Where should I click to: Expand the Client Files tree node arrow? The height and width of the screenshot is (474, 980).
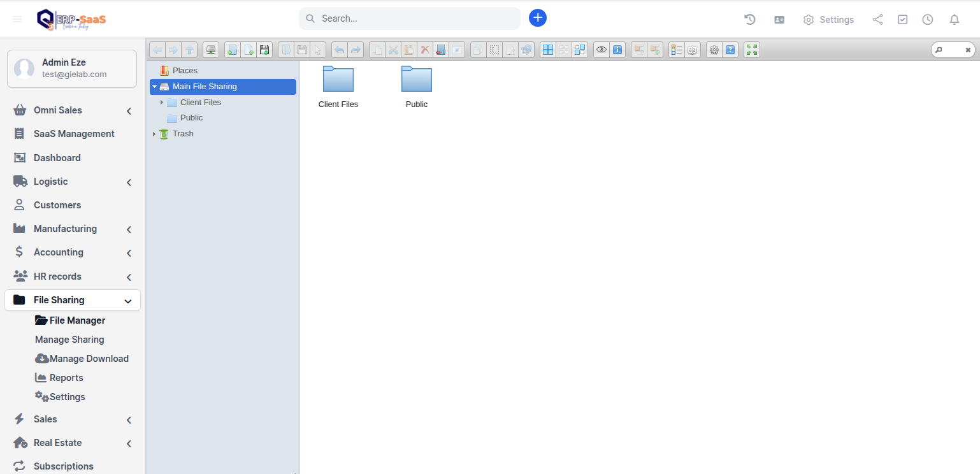[162, 103]
